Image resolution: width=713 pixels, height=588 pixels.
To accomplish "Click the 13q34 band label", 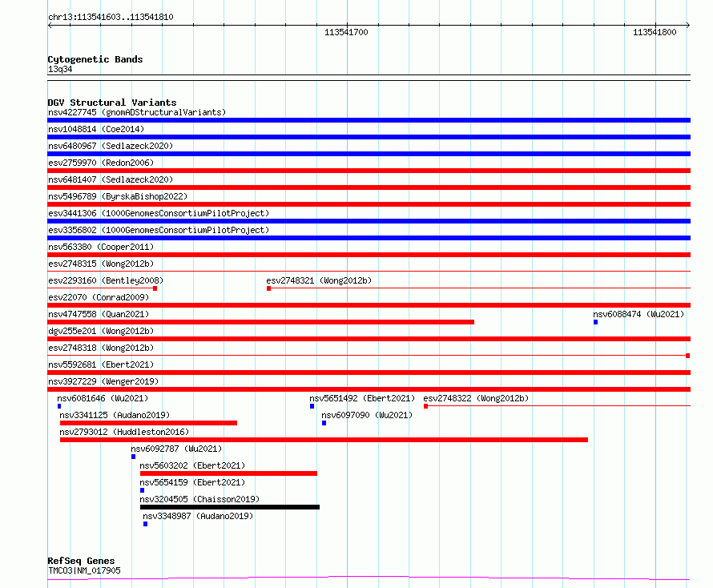I will point(60,70).
